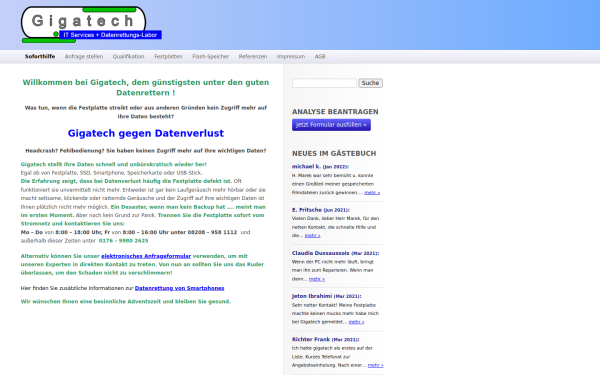The width and height of the screenshot is (600, 375).
Task: Follow the elektronisches Anfrageformular link
Action: (146, 256)
